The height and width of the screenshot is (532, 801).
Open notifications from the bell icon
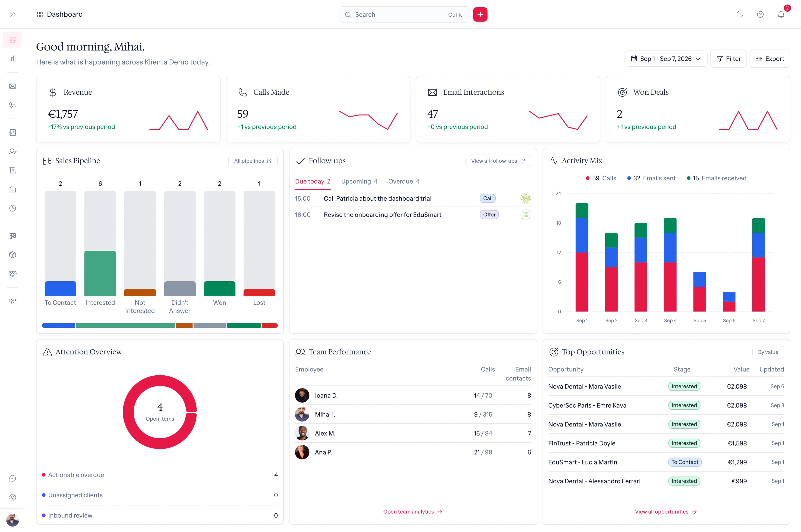coord(781,14)
